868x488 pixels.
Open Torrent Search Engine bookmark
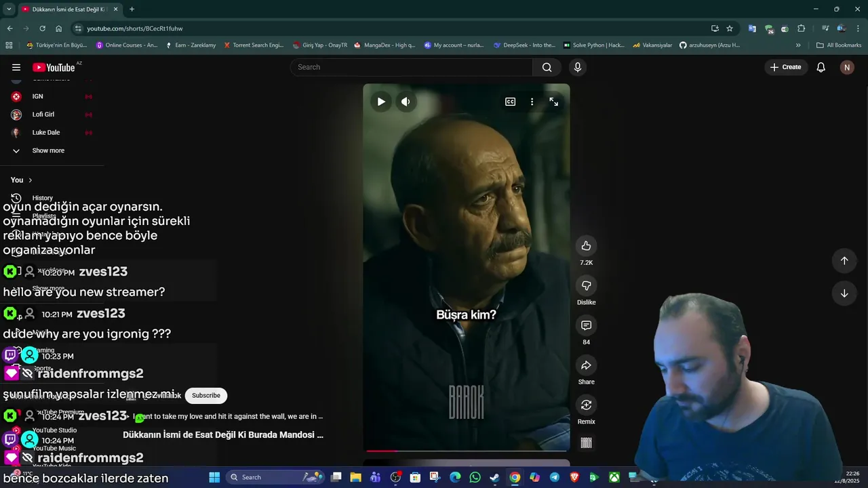[x=254, y=45]
